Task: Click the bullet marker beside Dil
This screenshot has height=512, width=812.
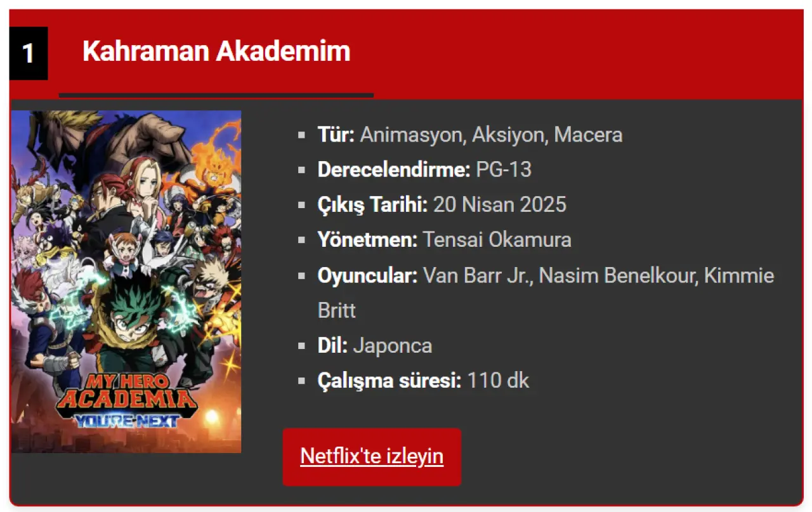Action: 302,346
